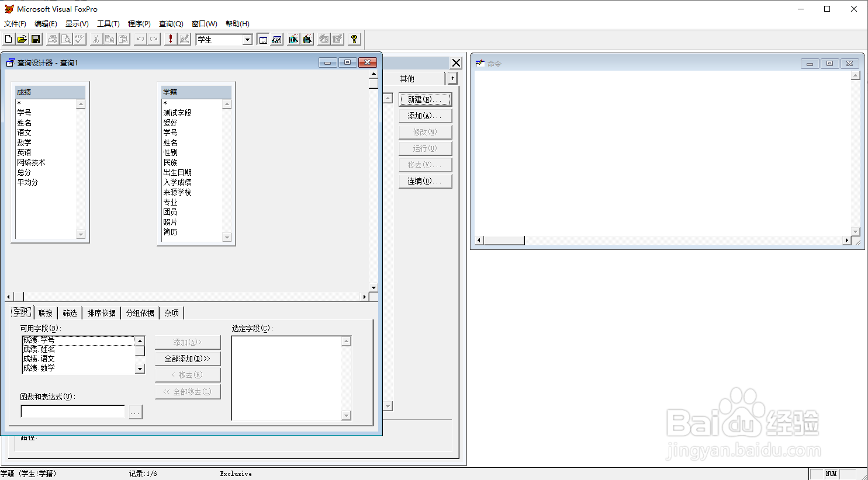Viewport: 868px width, 480px height.
Task: Open the 显示(V) menu
Action: [77, 24]
